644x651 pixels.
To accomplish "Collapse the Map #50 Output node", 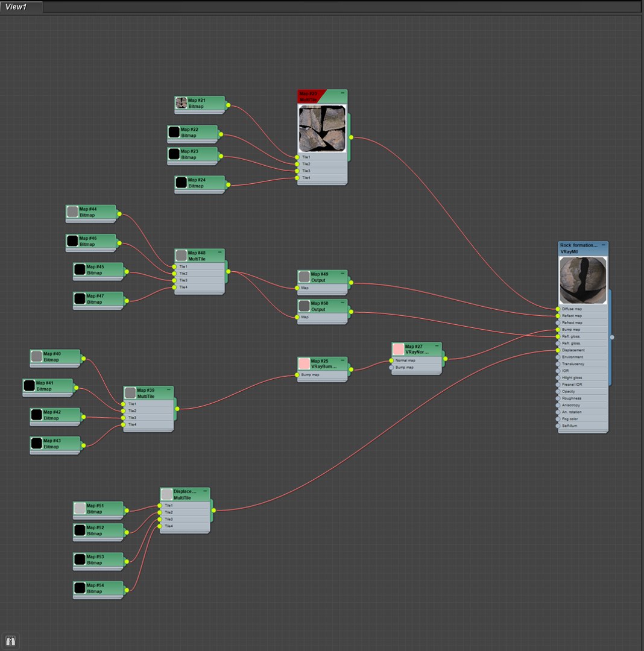I will 343,303.
